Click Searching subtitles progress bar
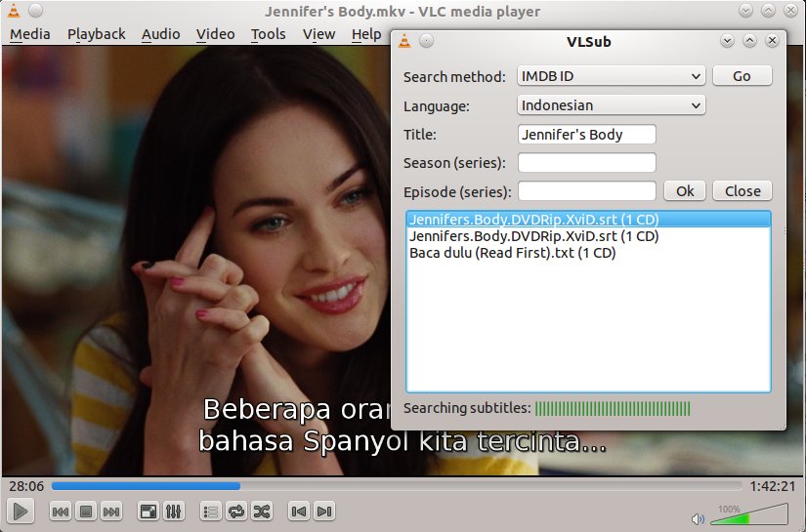This screenshot has width=806, height=532. pos(613,409)
